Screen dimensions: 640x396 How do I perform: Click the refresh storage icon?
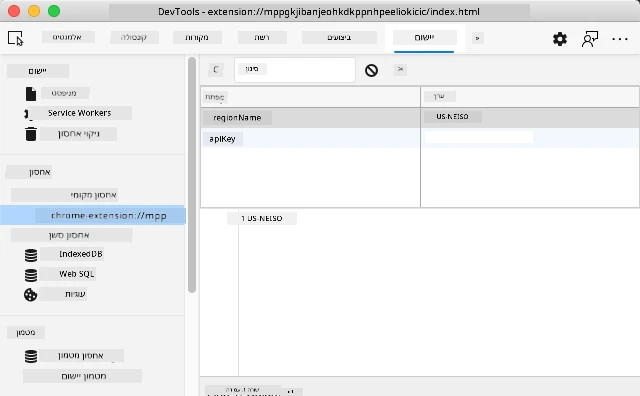click(216, 69)
